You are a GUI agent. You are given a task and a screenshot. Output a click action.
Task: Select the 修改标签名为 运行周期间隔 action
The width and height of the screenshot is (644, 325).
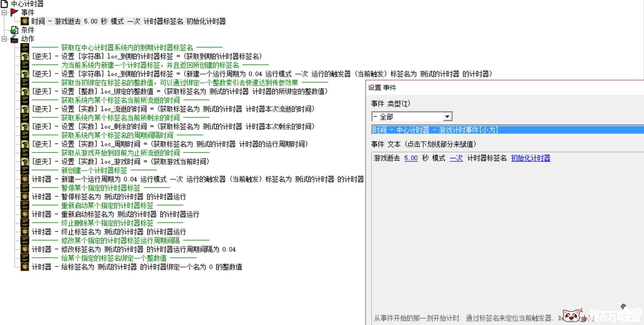pyautogui.click(x=134, y=249)
